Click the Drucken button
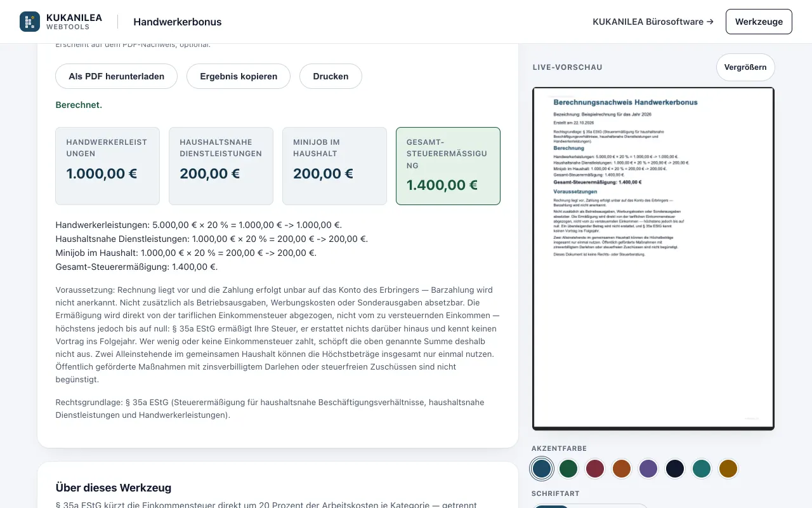This screenshot has height=508, width=812. coord(331,76)
